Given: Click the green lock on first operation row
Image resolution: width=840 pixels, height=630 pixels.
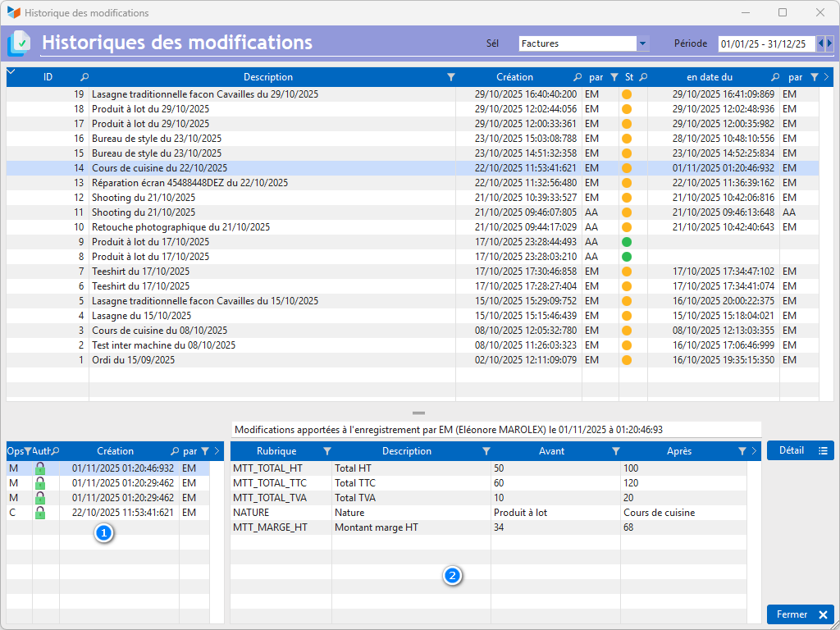Looking at the screenshot, I should click(x=39, y=468).
